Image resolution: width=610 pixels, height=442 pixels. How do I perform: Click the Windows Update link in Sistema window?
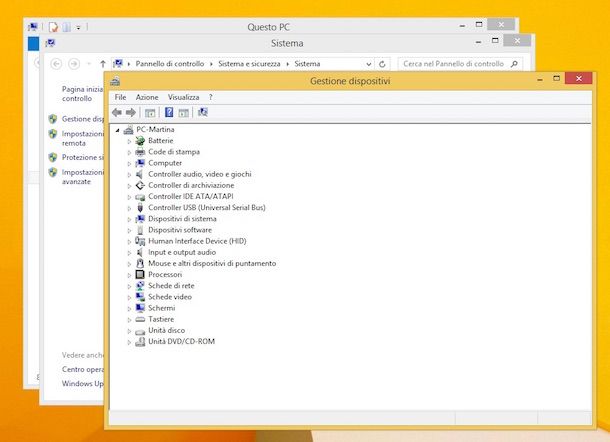point(82,384)
